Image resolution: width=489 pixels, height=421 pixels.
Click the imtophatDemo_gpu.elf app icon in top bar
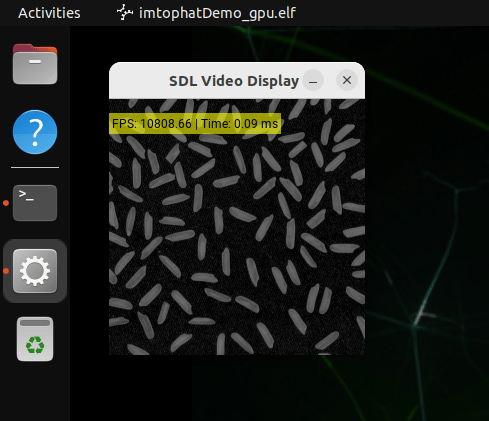click(125, 13)
